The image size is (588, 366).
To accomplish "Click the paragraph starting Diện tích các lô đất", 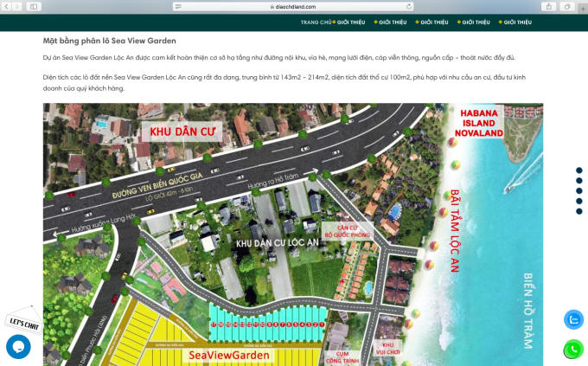I will click(284, 82).
